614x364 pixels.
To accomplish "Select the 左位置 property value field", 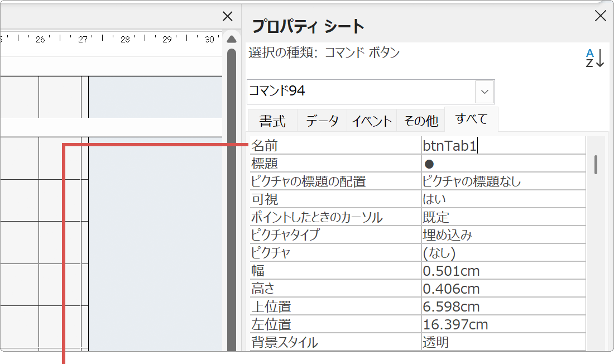I will pyautogui.click(x=502, y=324).
